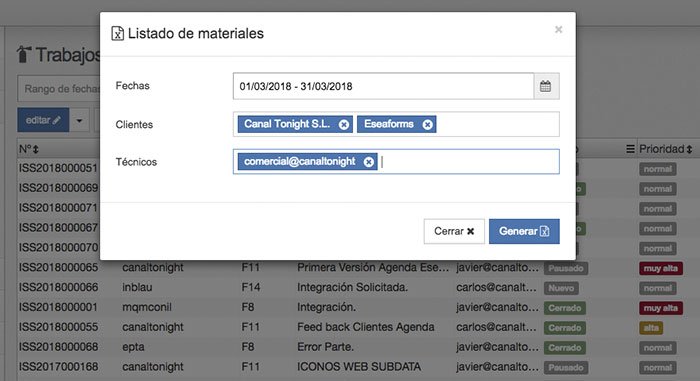The height and width of the screenshot is (381, 700).
Task: Click the empty area of the Clientes field
Action: (497, 124)
